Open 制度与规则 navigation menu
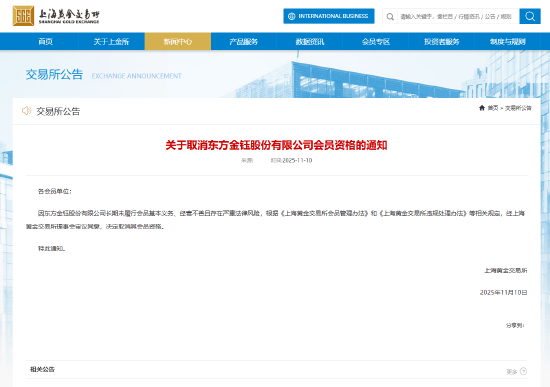This screenshot has height=387, width=550. coord(508,41)
